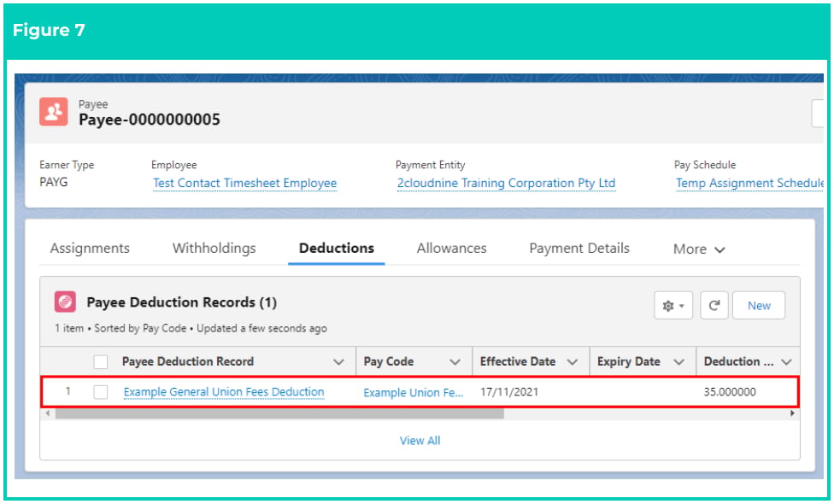
Task: Sort by the Effective Date header
Action: pos(518,361)
